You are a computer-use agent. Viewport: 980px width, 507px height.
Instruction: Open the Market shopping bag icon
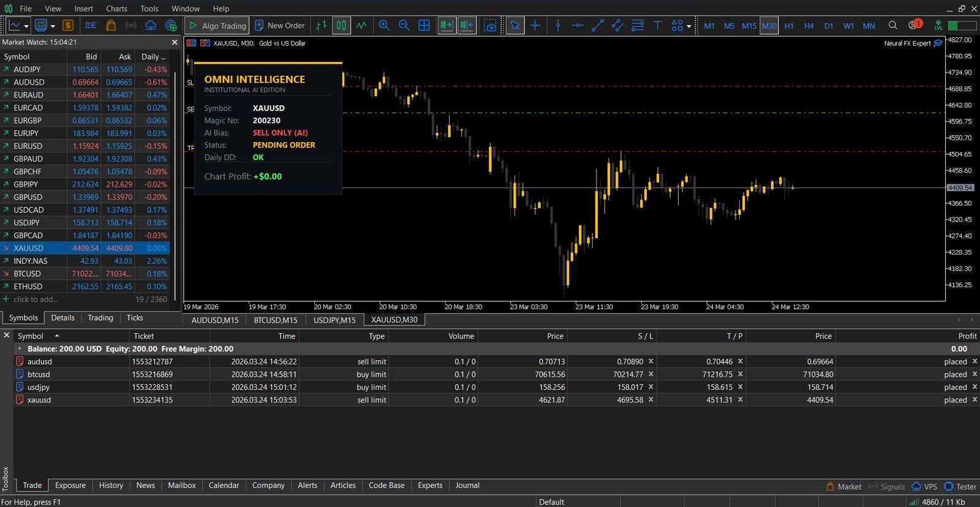(111, 26)
